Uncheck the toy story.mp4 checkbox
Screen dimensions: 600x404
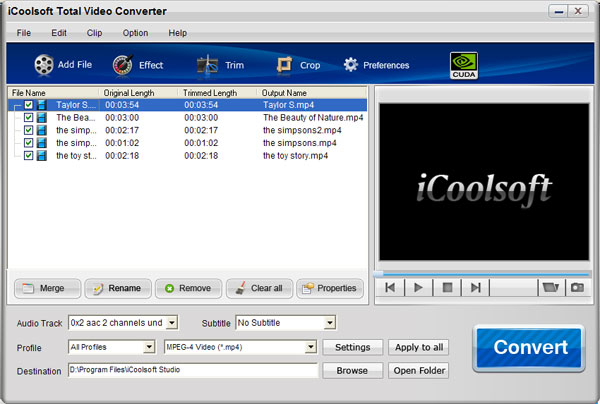pos(28,155)
